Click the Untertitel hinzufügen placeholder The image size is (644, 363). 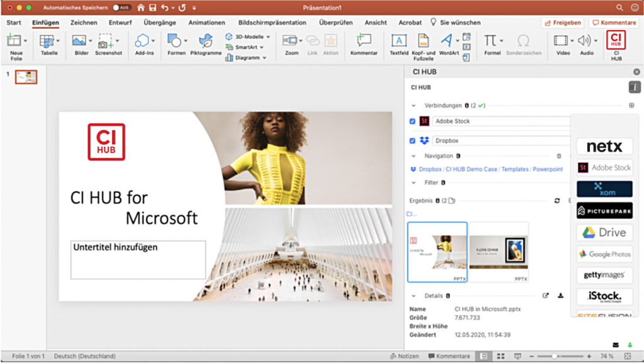138,260
